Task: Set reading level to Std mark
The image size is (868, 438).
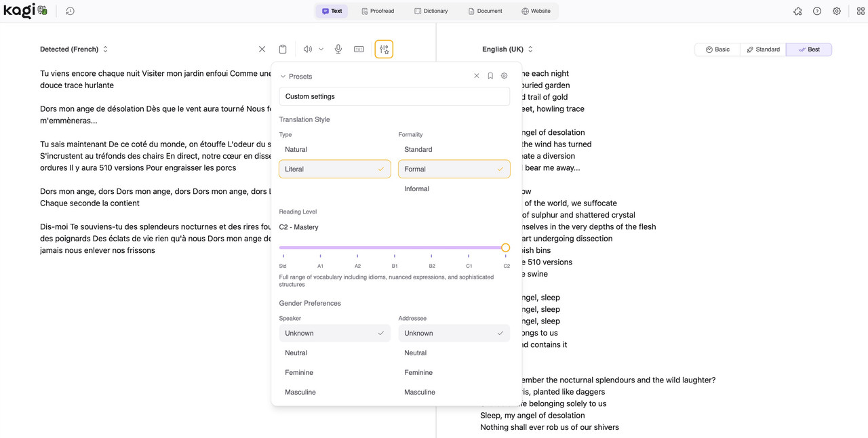Action: [283, 266]
